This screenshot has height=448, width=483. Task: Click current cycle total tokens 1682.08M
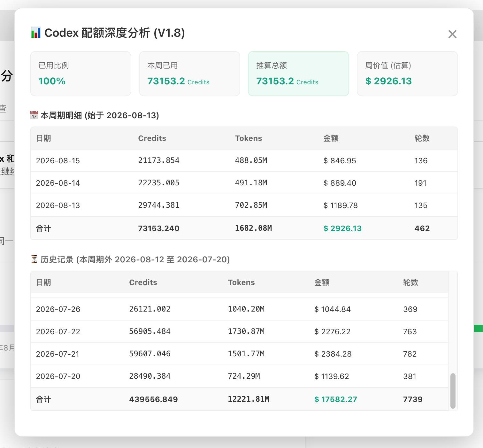[x=253, y=228]
